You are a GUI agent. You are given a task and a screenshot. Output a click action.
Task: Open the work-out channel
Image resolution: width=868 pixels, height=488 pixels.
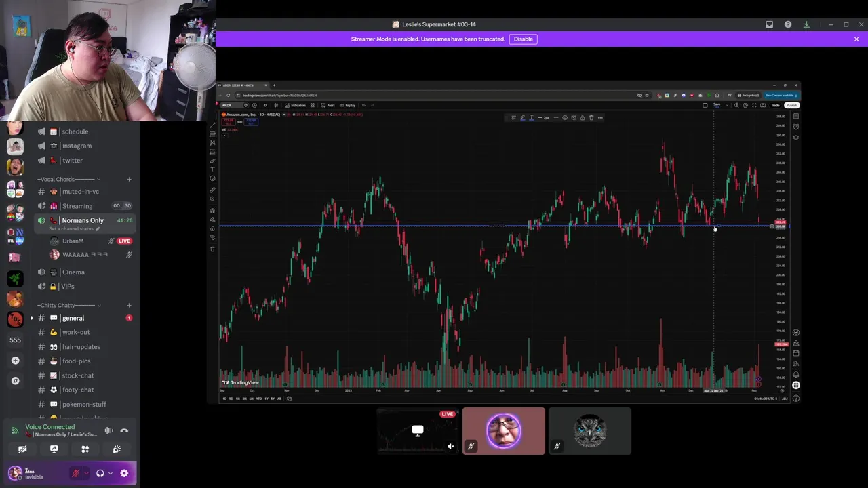click(x=84, y=332)
